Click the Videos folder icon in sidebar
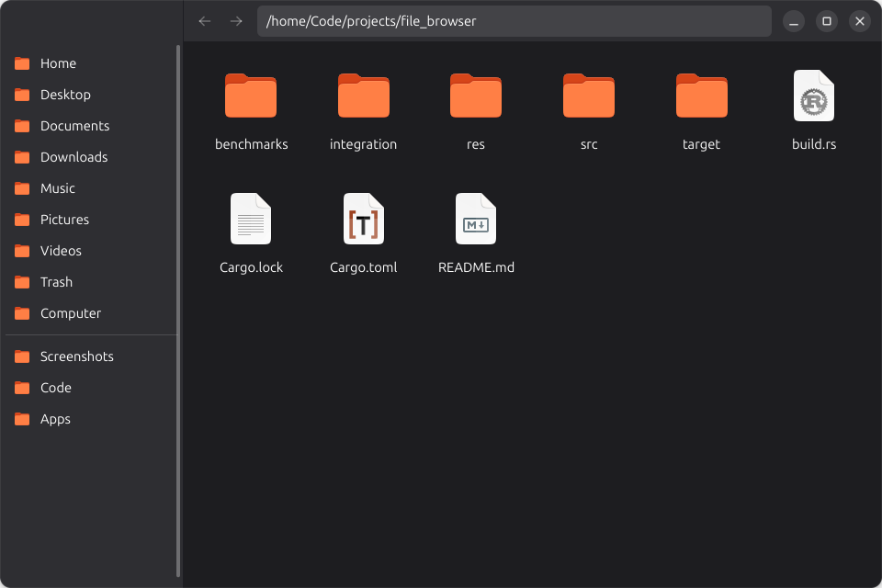The image size is (882, 588). (22, 251)
